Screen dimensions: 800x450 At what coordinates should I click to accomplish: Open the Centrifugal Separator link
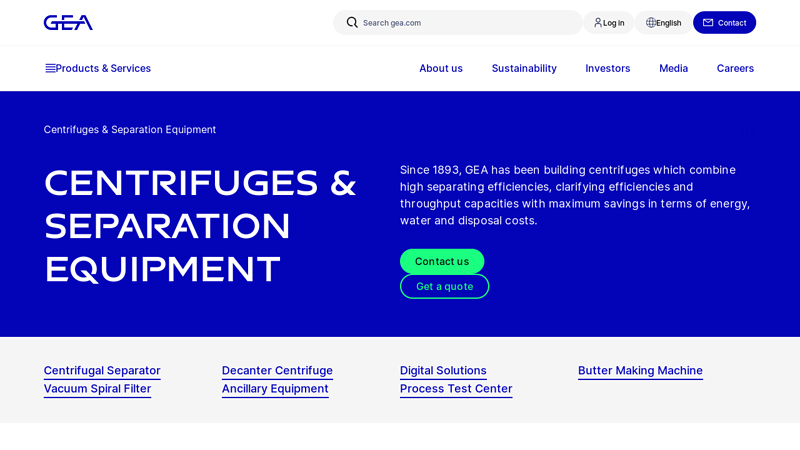point(102,370)
